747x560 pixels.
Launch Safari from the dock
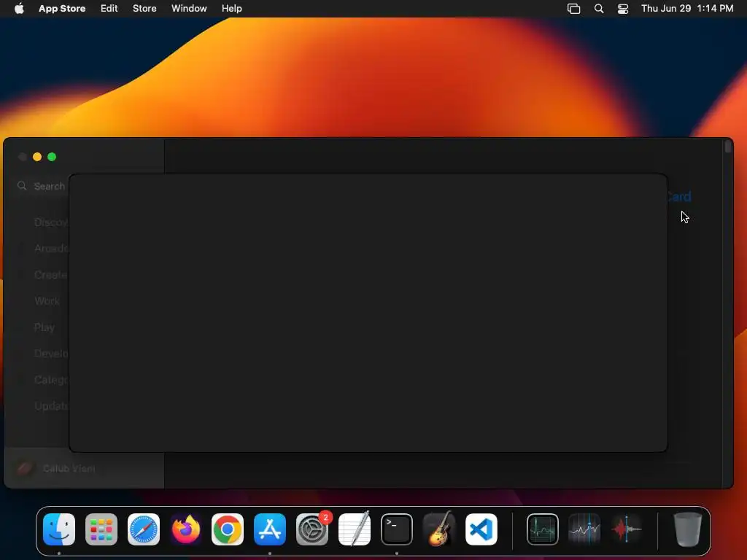tap(144, 529)
